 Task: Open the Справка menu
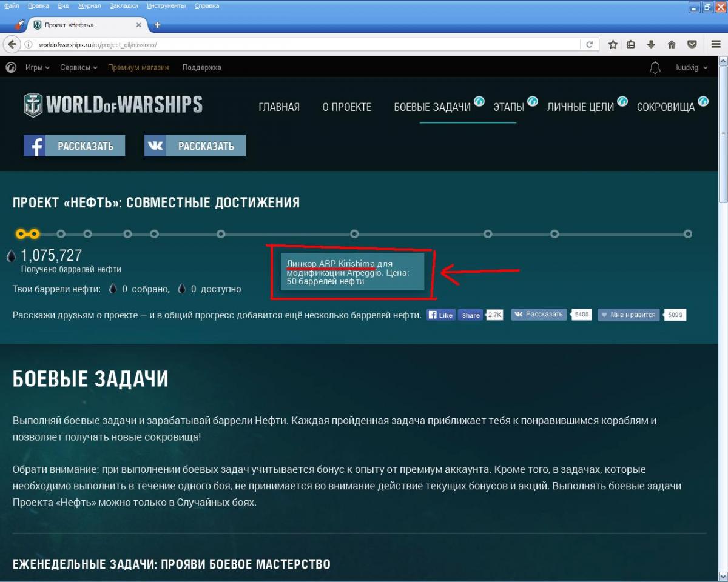tap(207, 5)
